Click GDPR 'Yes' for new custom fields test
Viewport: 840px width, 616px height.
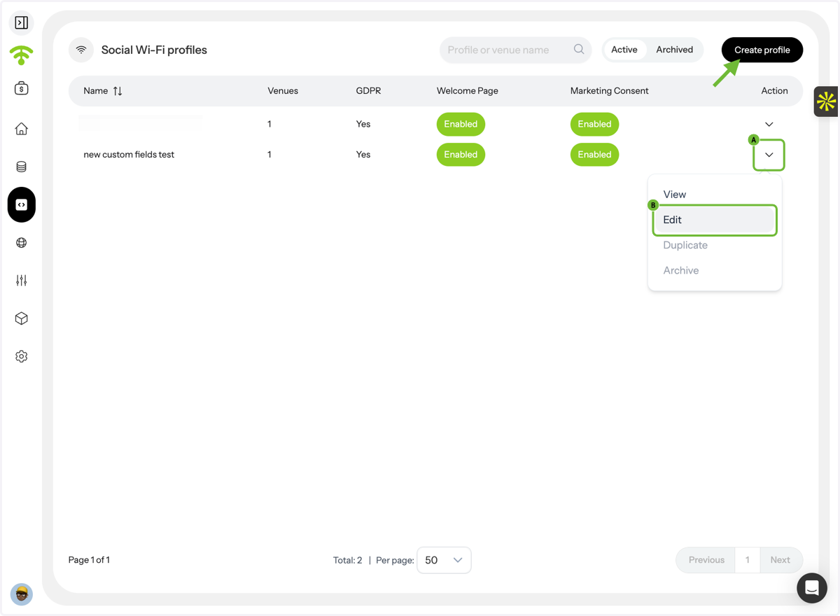363,155
